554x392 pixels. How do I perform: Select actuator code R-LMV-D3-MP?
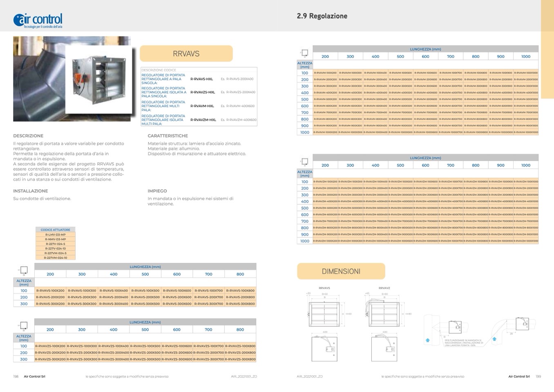point(56,235)
